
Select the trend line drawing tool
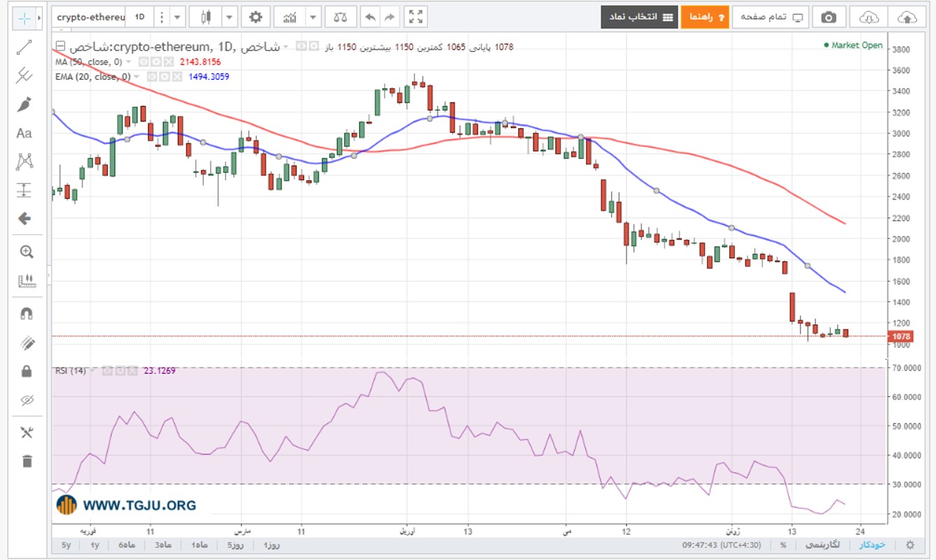(25, 47)
